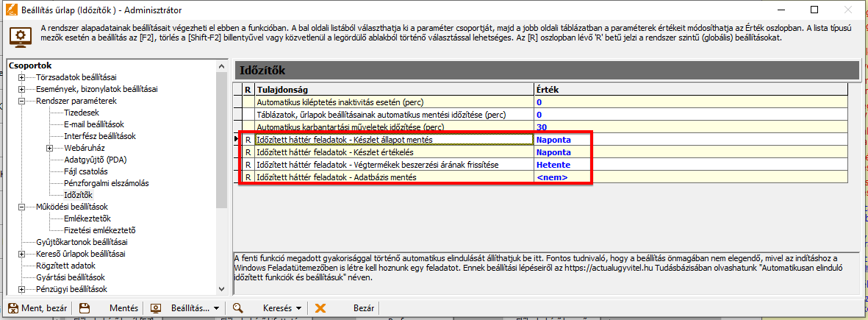Open the Beállítás dropdown arrow
The image size is (868, 320).
217,308
